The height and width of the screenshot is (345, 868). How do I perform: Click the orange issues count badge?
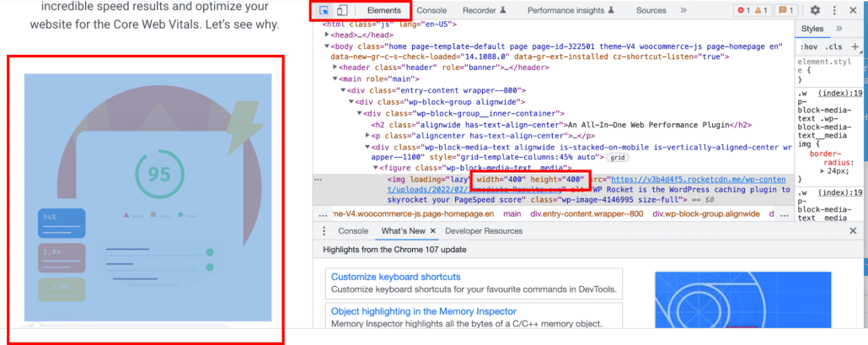point(785,10)
